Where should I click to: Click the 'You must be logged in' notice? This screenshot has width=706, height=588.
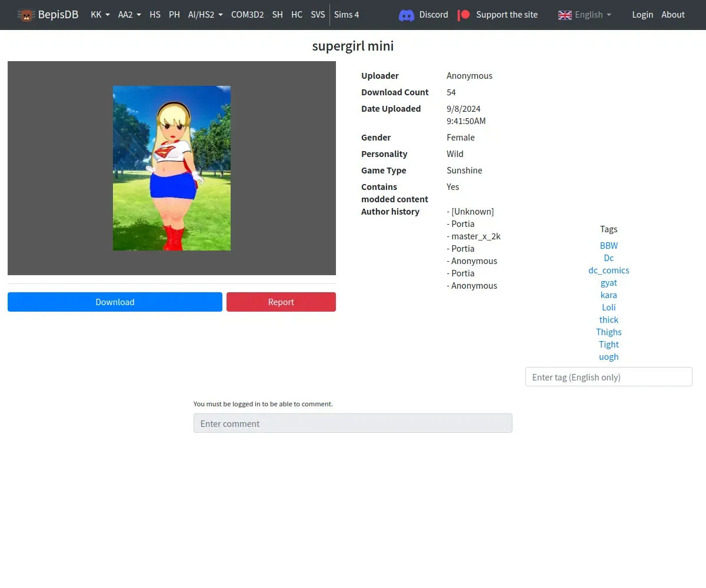[x=263, y=404]
